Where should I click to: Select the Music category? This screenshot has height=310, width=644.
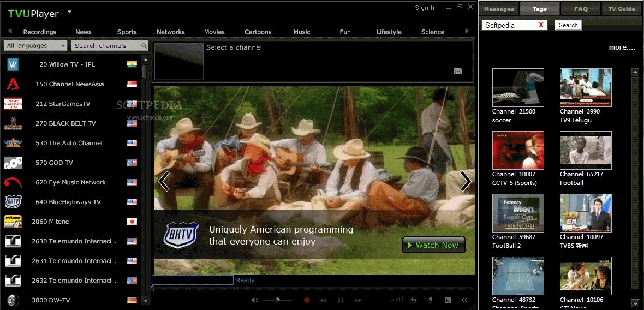click(x=302, y=32)
